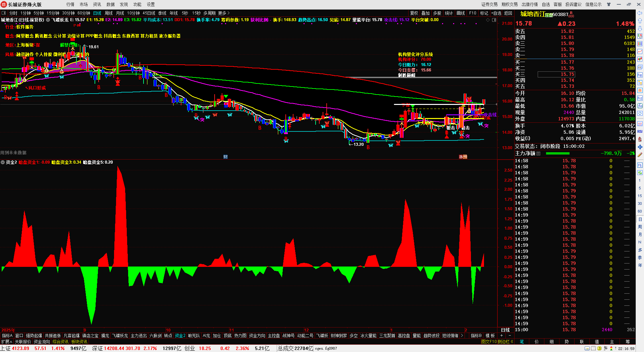Toggle the 叠加 overlay option
Screen dimensions: 644x352
pos(426,13)
